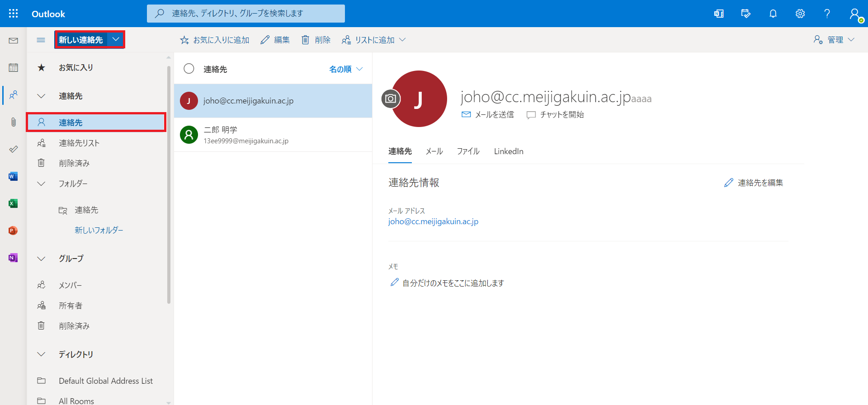This screenshot has height=405, width=868.
Task: Click the contacts search box
Action: click(x=246, y=14)
